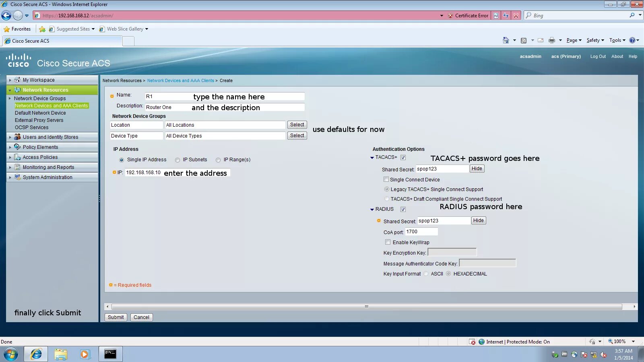Open Windows Explorer folder on taskbar

coord(61,354)
